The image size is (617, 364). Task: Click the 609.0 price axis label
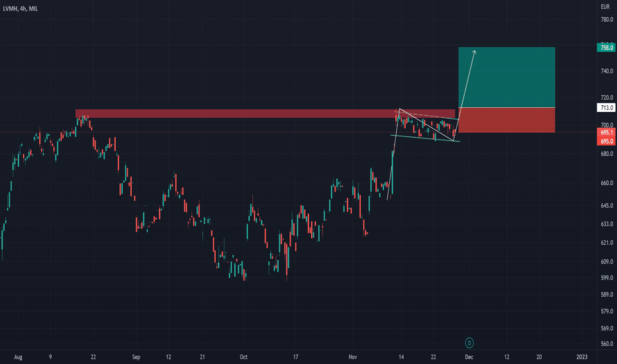(x=607, y=261)
